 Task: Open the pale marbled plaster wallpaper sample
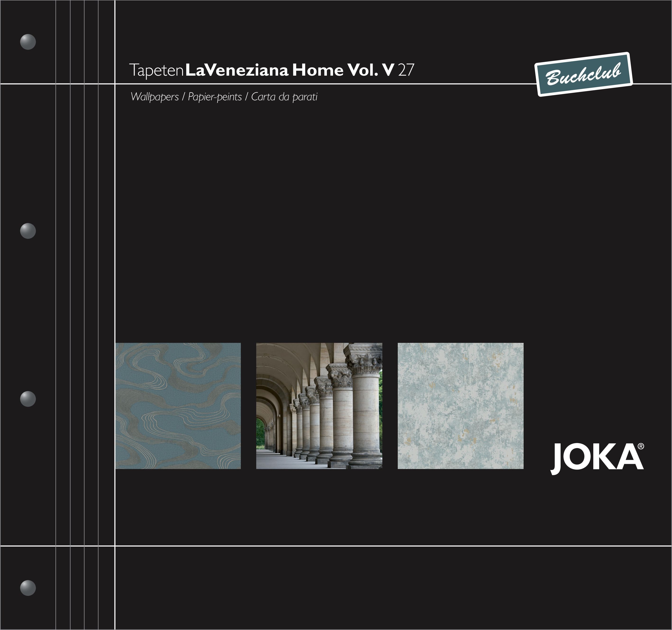pos(460,406)
